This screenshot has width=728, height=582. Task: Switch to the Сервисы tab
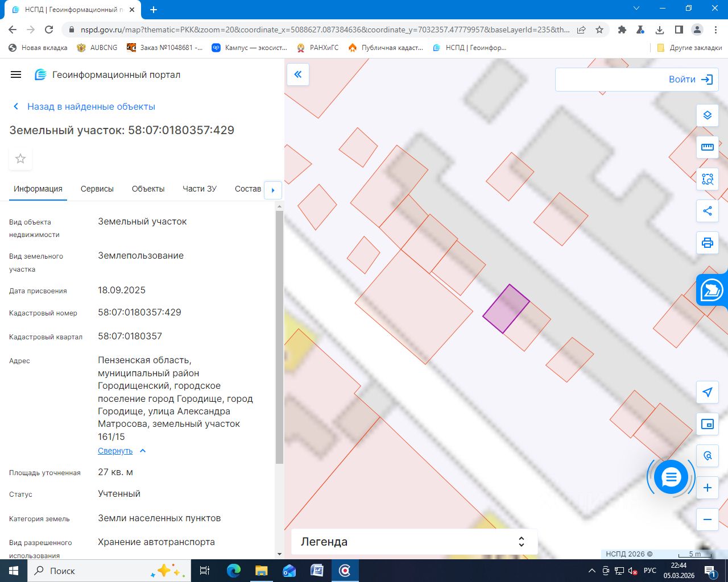point(97,189)
